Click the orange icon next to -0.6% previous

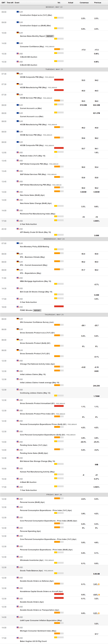coord(99,595)
